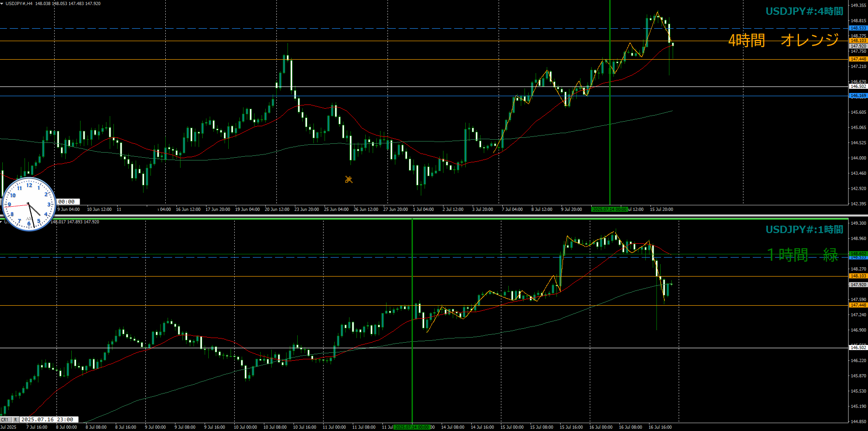
Task: Click the white 146.502 price tag on 1-hour chart
Action: (858, 347)
